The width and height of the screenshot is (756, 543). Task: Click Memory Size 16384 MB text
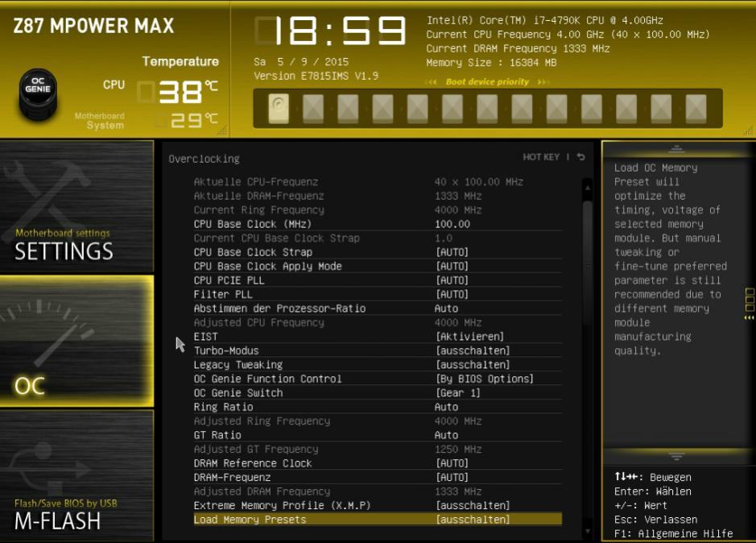(x=491, y=62)
